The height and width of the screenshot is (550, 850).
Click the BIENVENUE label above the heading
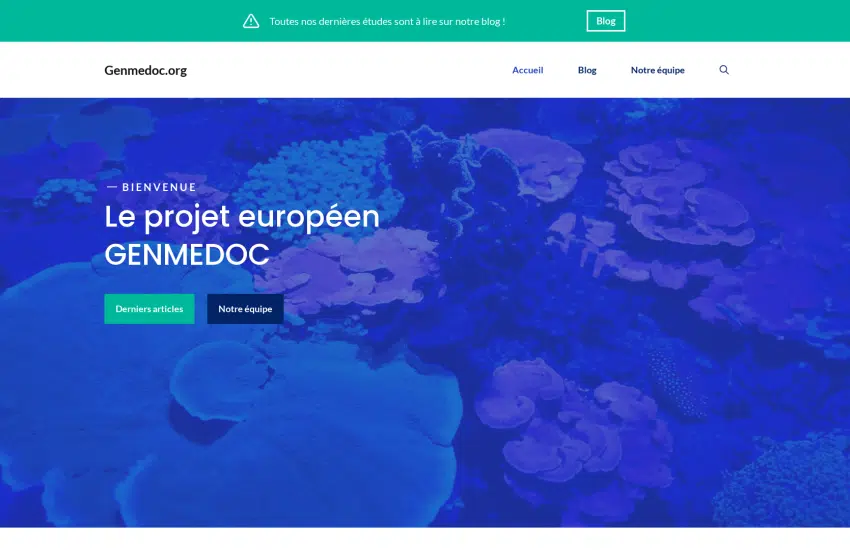[159, 187]
